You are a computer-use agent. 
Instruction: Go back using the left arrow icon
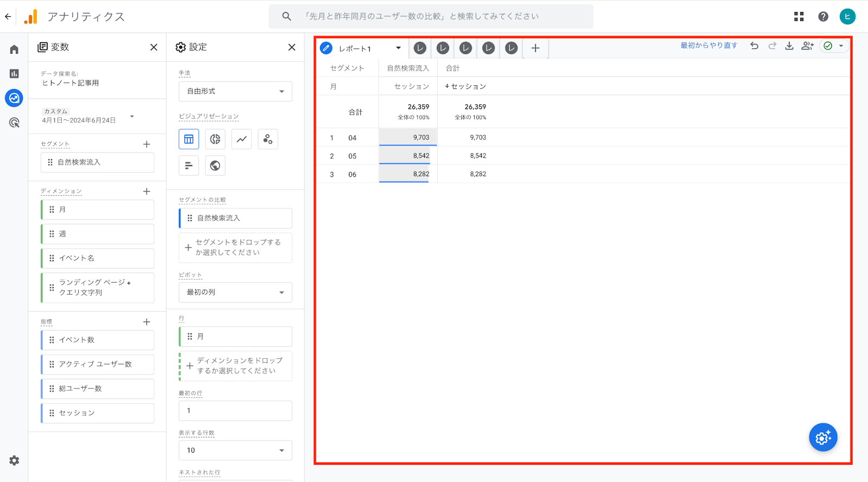coord(8,16)
